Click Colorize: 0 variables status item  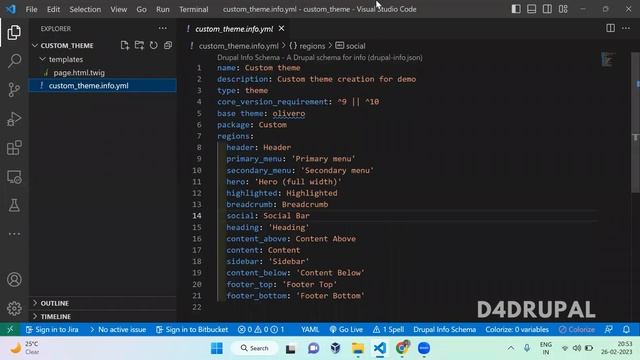517,329
